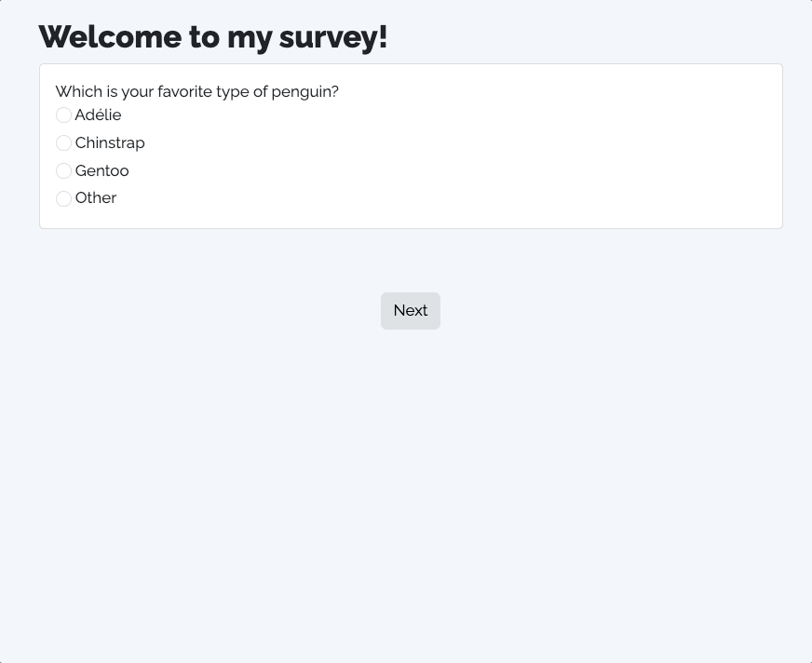Screen dimensions: 812x663
Task: Click the word penguin? in the question
Action: click(305, 92)
